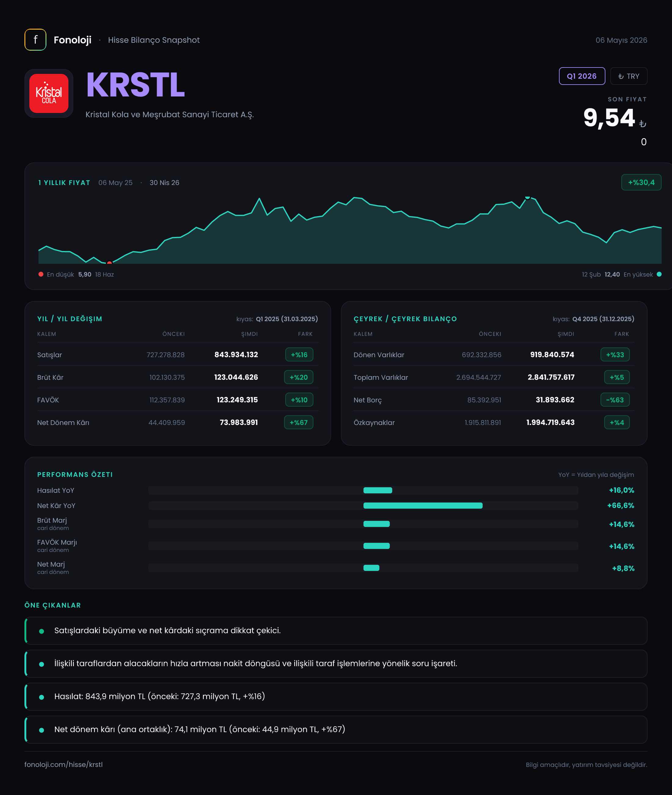672x795 pixels.
Task: Click the Hasılat YoY progress bar
Action: tap(363, 490)
